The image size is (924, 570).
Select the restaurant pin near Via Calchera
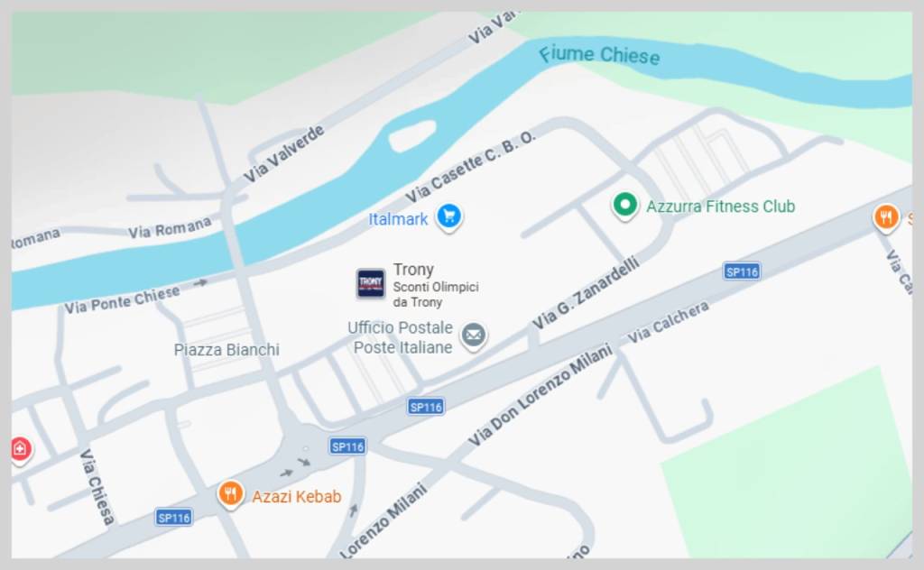886,217
